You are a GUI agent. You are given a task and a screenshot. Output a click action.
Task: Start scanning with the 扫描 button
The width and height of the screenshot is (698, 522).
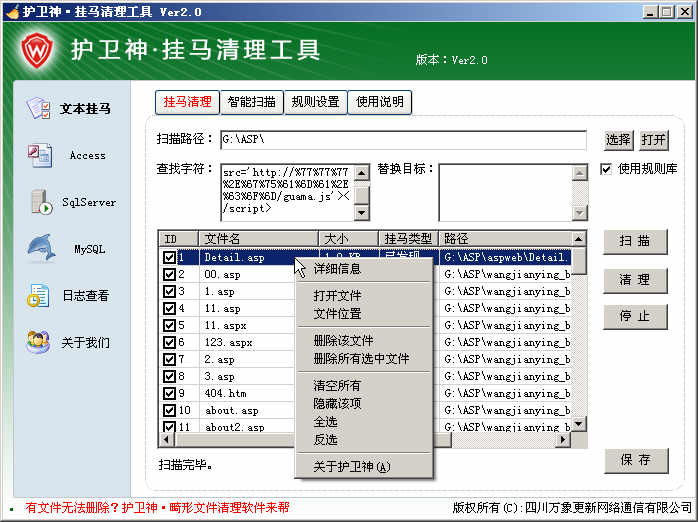pos(635,242)
